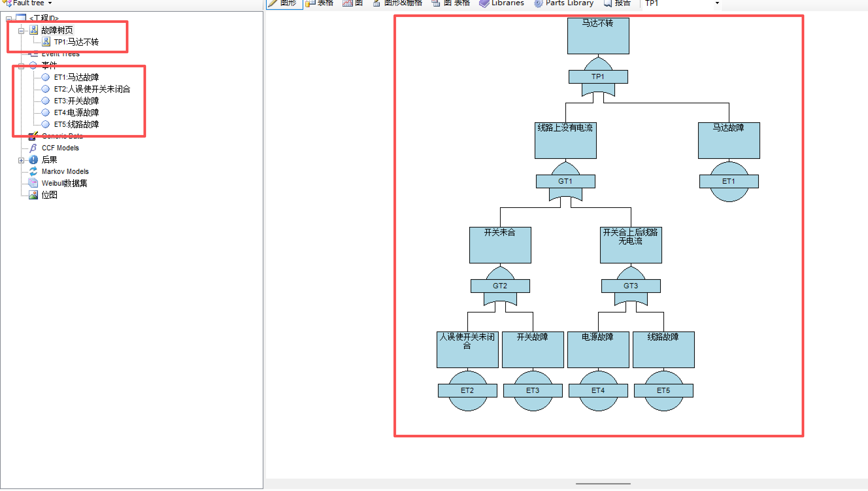This screenshot has width=868, height=491.
Task: Open the Fault tree dropdown menu
Action: click(x=50, y=3)
